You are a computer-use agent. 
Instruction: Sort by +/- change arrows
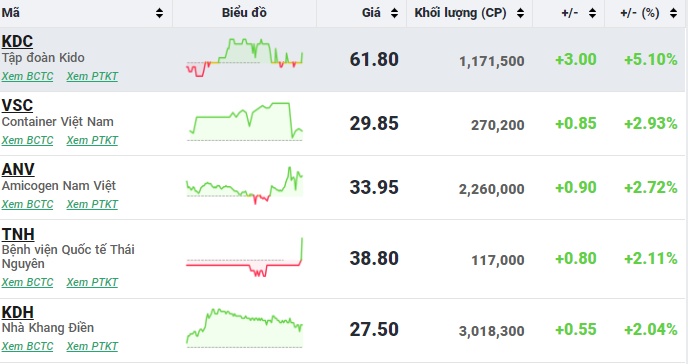point(592,13)
